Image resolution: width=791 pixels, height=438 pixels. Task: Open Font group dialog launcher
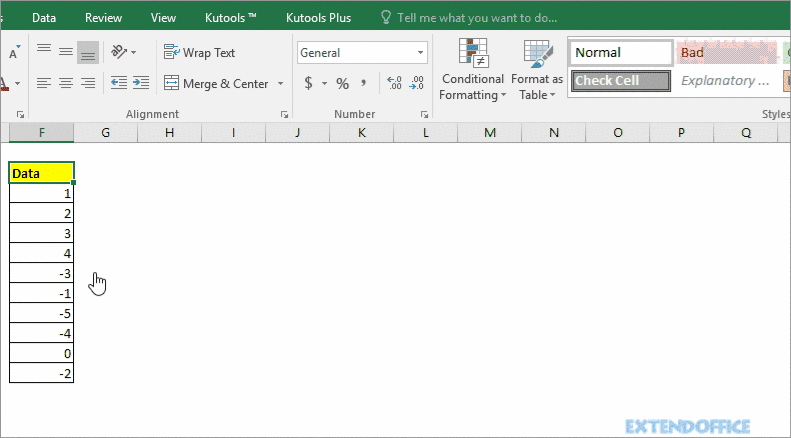point(20,115)
